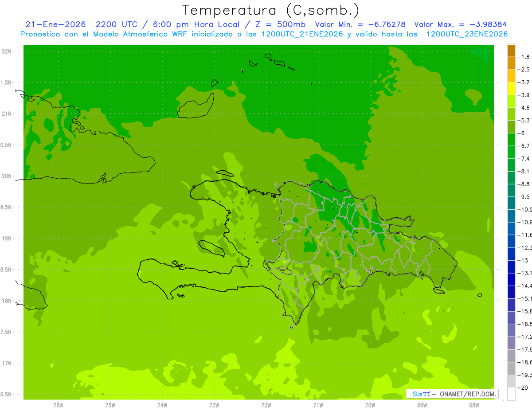Pick the gray swatch between -18.6 and -19.3
The height and width of the screenshot is (411, 532).
[x=511, y=368]
